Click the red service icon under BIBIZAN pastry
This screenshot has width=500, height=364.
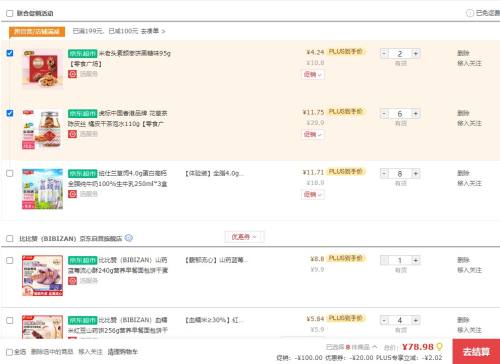[72, 281]
